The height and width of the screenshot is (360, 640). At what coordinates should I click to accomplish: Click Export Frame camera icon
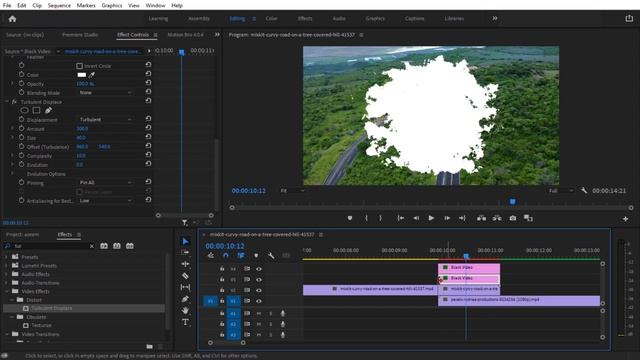pos(513,218)
